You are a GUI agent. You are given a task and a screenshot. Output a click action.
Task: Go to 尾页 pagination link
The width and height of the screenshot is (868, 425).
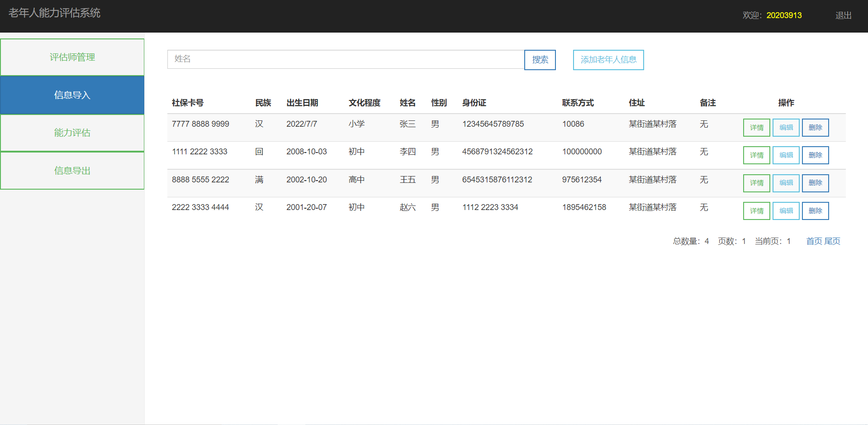[x=832, y=241]
